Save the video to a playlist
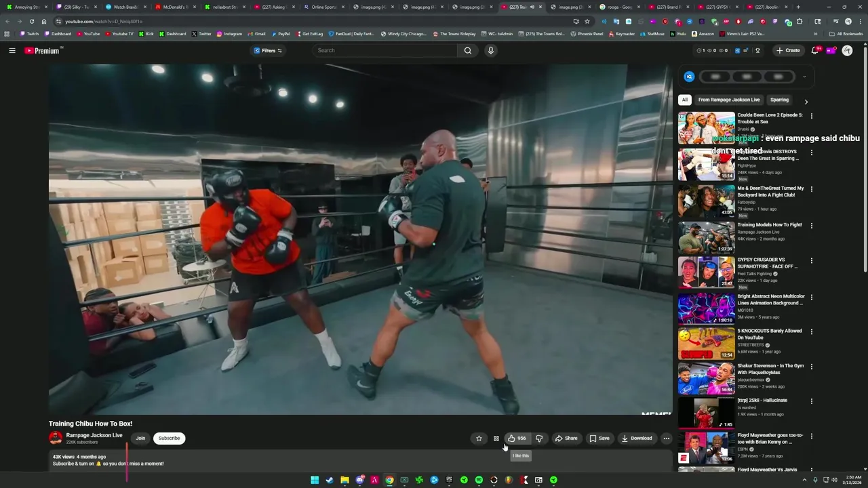 pos(599,439)
